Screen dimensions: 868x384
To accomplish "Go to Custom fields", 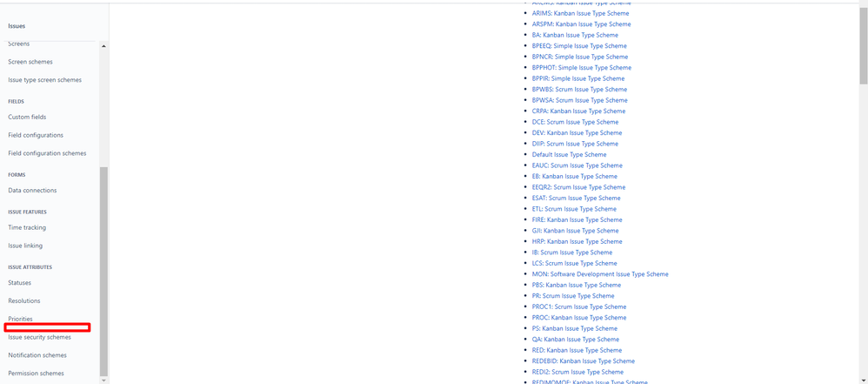I will (x=27, y=117).
